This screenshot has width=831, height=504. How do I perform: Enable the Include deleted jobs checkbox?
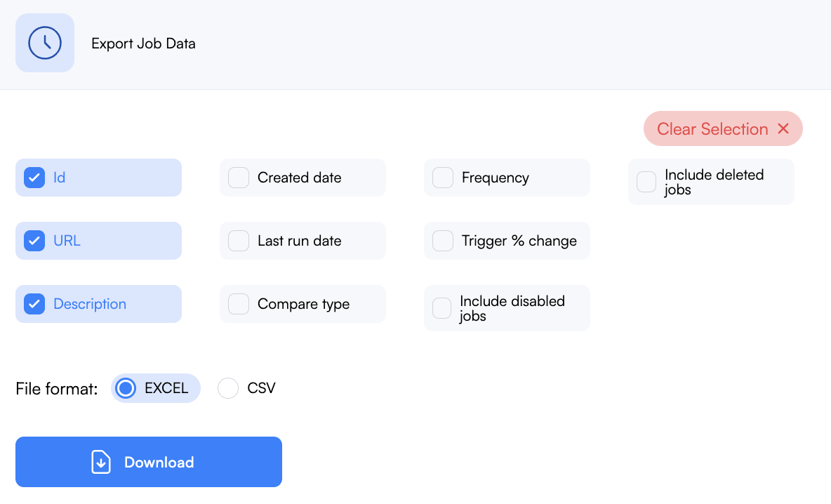[646, 182]
